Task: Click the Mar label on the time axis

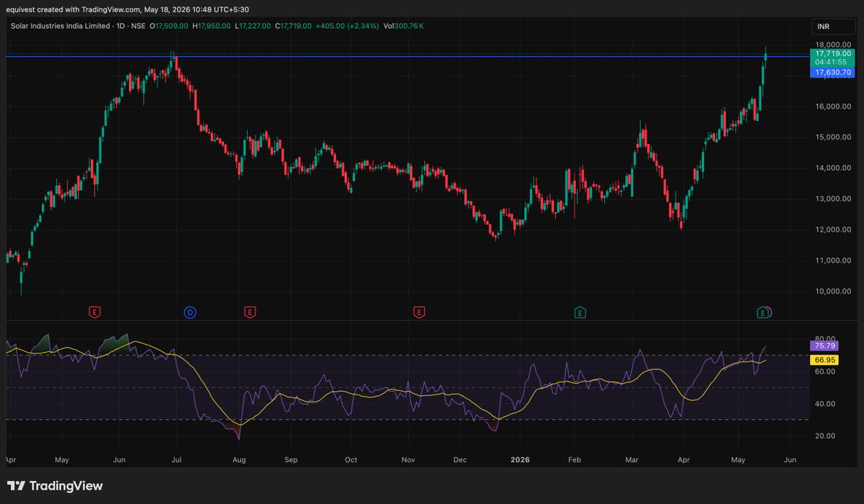Action: (631, 459)
